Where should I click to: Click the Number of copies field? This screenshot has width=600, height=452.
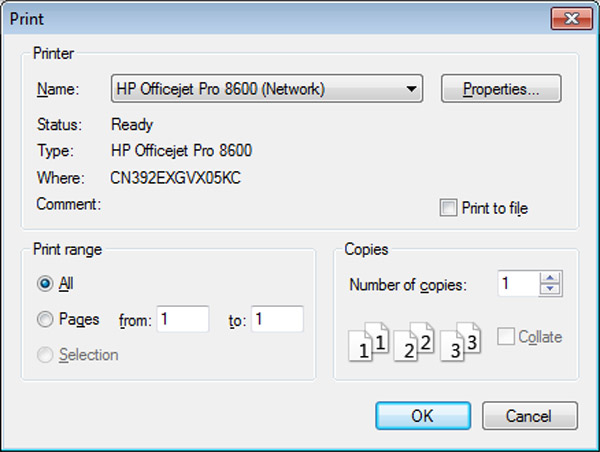pos(518,284)
